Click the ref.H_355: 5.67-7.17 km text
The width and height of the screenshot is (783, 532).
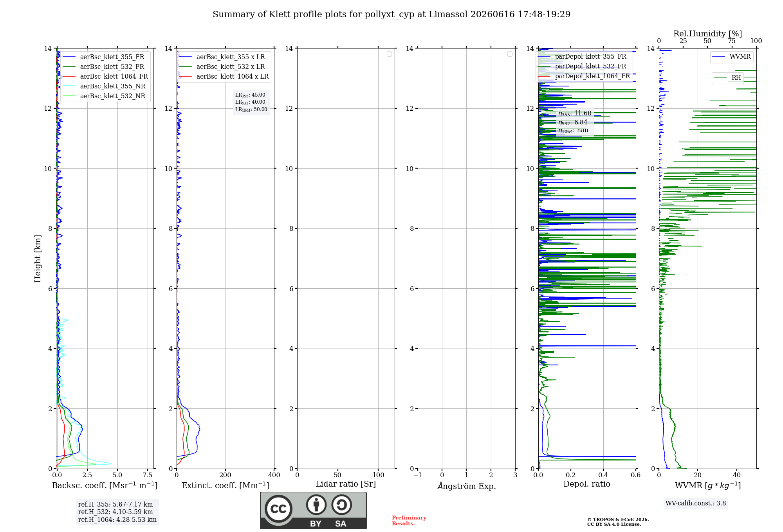point(115,505)
